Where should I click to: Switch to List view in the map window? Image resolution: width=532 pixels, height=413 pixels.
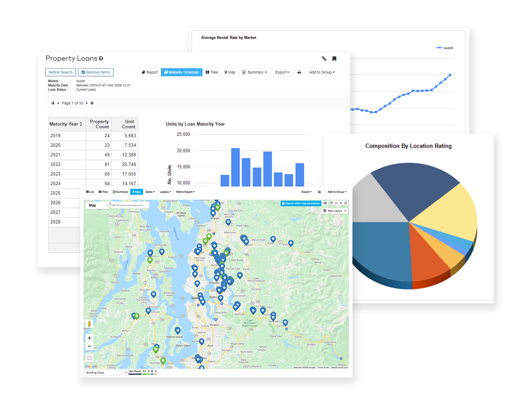[x=90, y=192]
